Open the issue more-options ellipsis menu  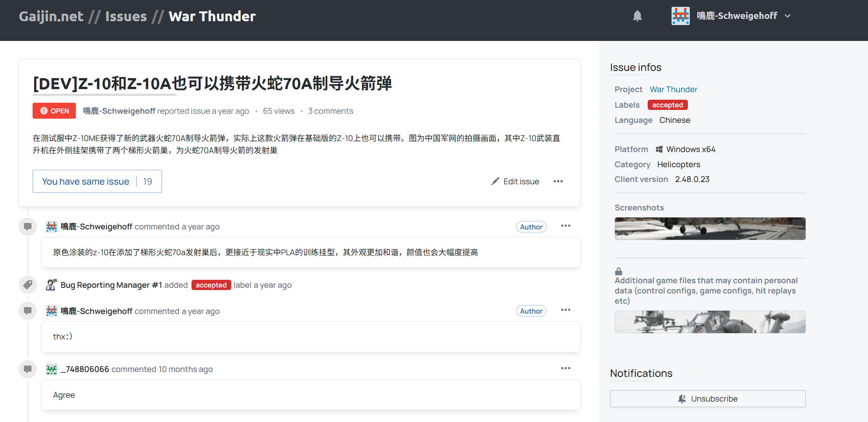tap(558, 181)
